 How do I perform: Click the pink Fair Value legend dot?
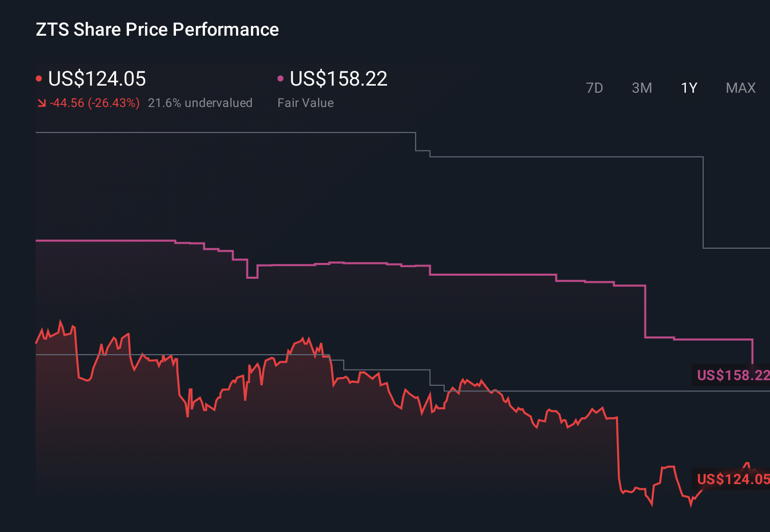(x=280, y=78)
